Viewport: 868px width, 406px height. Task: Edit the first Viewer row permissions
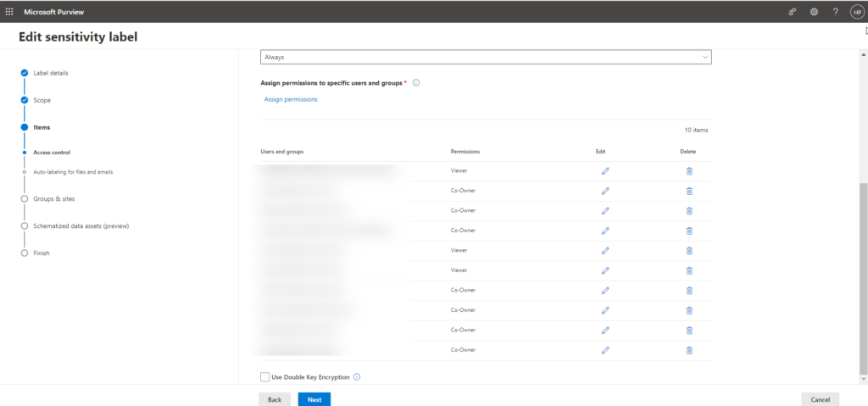pos(605,171)
